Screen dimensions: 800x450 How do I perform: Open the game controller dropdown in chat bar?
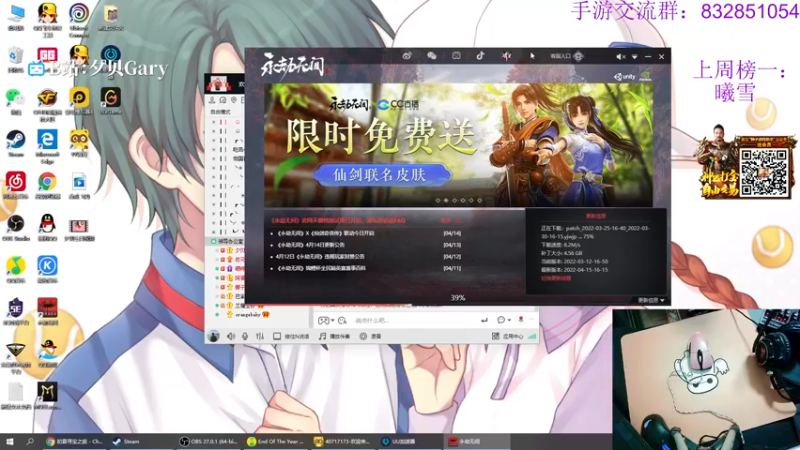tap(326, 320)
